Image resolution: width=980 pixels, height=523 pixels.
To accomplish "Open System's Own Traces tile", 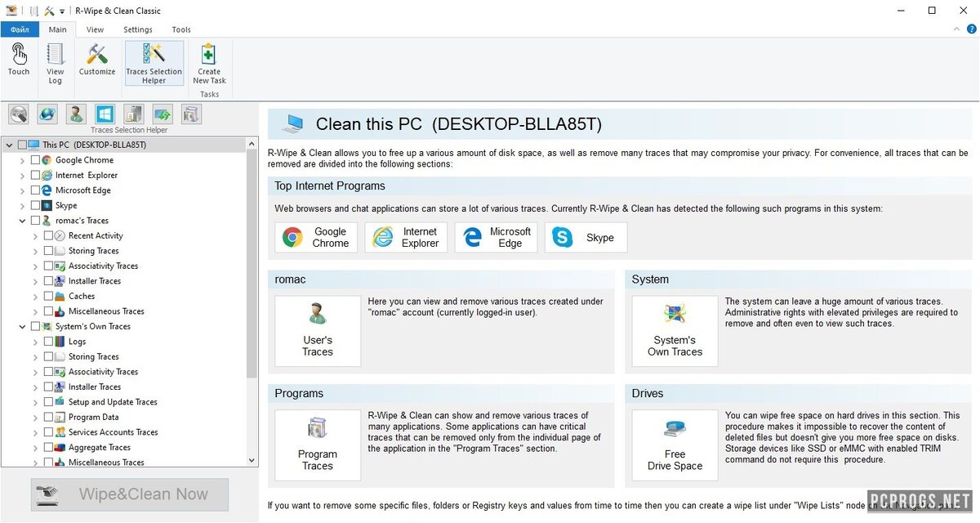I will 675,331.
